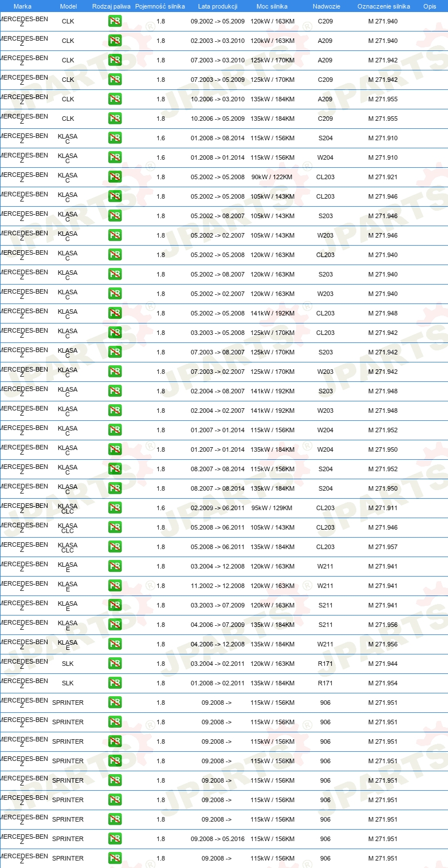Click the fuel icon in the CLK A209 M 271.940 row
The height and width of the screenshot is (868, 448).
coord(115,41)
